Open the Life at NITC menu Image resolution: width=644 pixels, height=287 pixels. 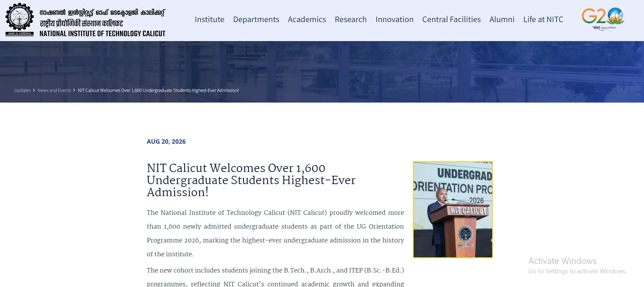(x=543, y=19)
